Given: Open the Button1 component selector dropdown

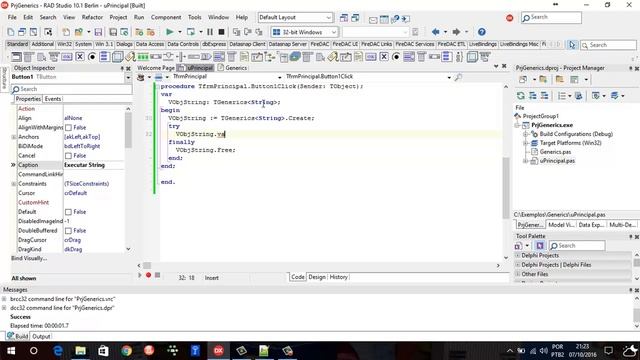Looking at the screenshot, I should coord(128,77).
